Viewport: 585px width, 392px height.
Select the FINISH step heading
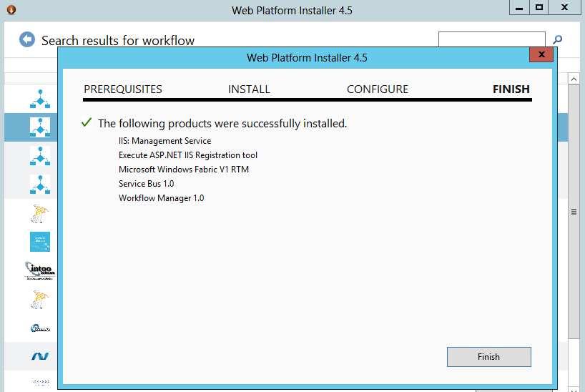pyautogui.click(x=511, y=89)
